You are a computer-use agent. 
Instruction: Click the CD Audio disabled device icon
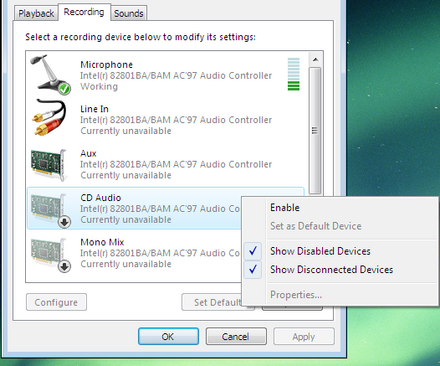click(51, 211)
